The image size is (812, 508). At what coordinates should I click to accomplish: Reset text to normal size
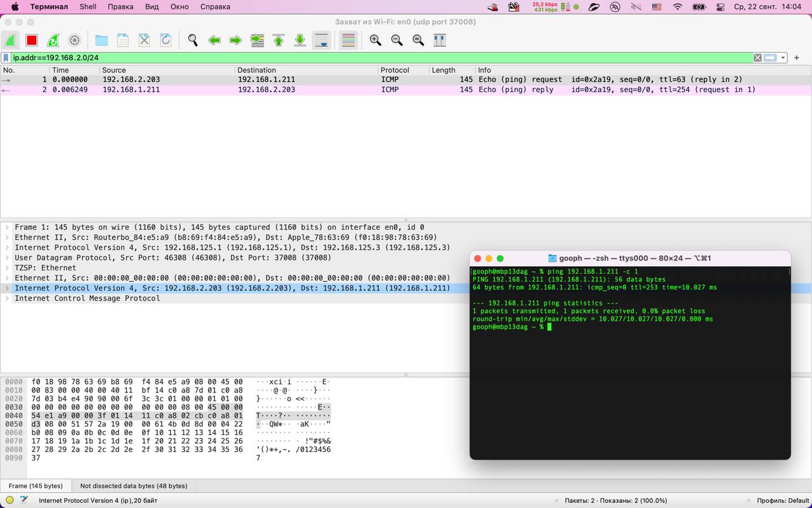418,40
